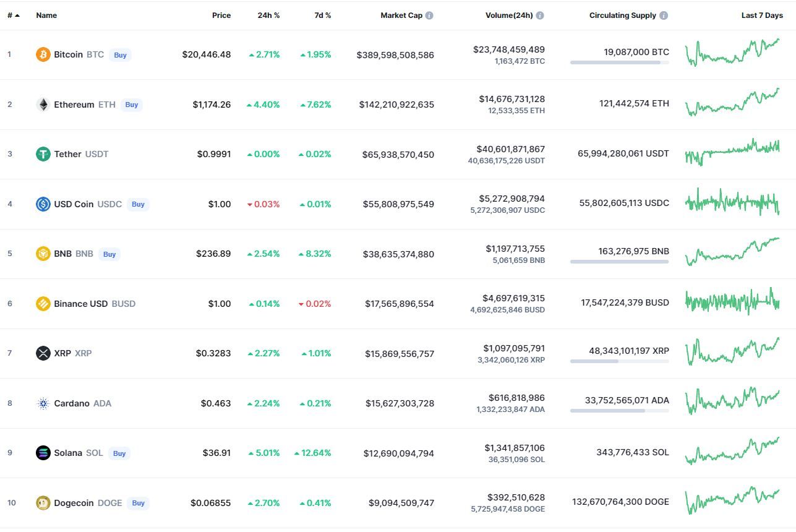Open XRP 7-day sparkline chart
Image resolution: width=796 pixels, height=532 pixels.
click(732, 351)
